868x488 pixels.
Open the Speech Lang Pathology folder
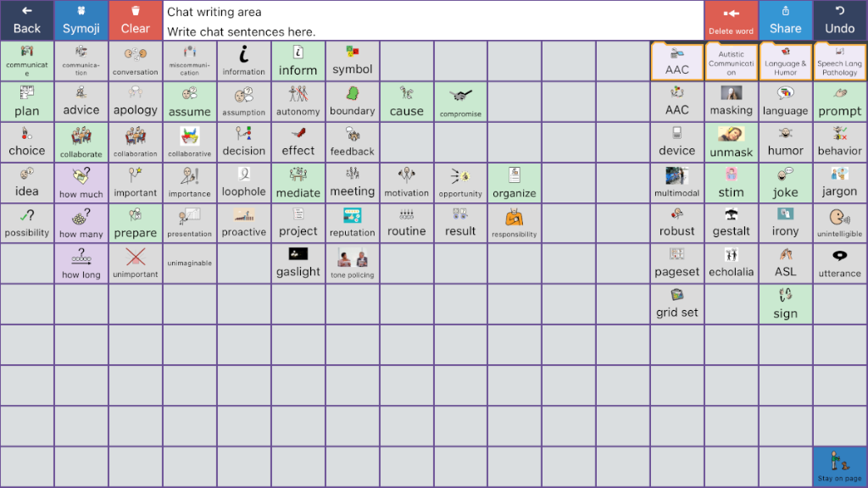(839, 61)
